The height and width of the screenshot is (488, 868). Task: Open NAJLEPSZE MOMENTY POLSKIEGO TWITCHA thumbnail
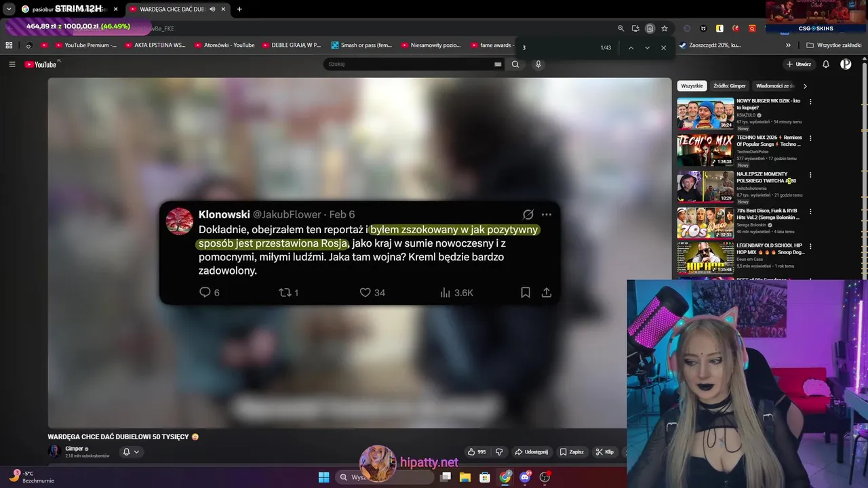(705, 186)
